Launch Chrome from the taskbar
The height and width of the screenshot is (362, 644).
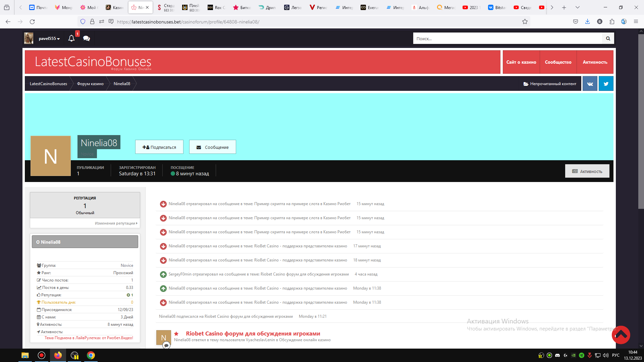pyautogui.click(x=91, y=355)
